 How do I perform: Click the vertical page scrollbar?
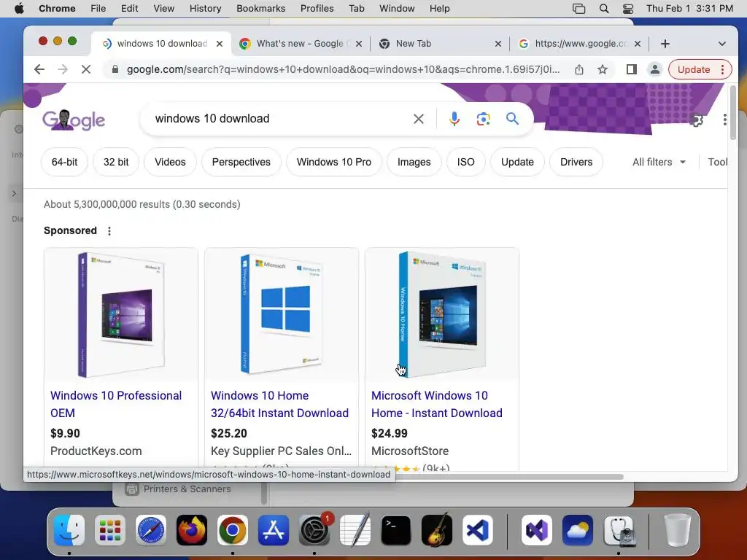[733, 113]
